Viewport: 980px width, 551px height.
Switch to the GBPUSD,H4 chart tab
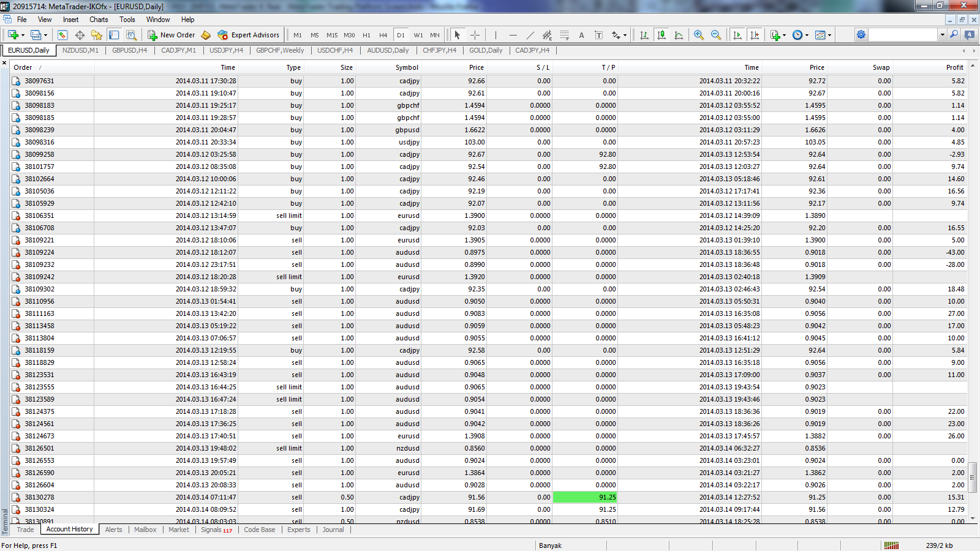(129, 50)
